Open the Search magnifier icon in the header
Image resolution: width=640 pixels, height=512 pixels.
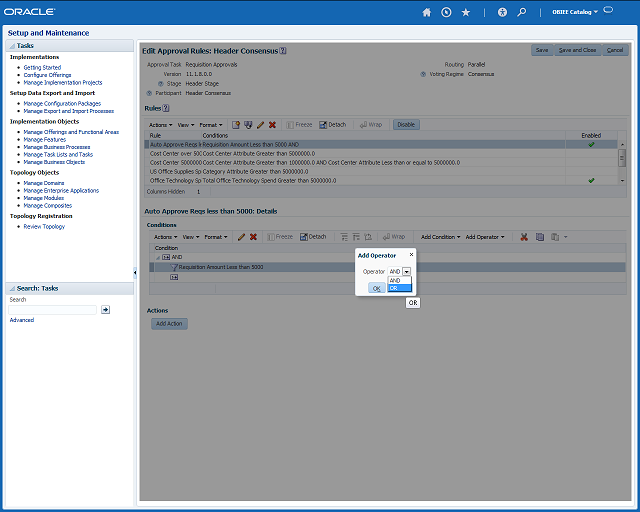point(522,12)
